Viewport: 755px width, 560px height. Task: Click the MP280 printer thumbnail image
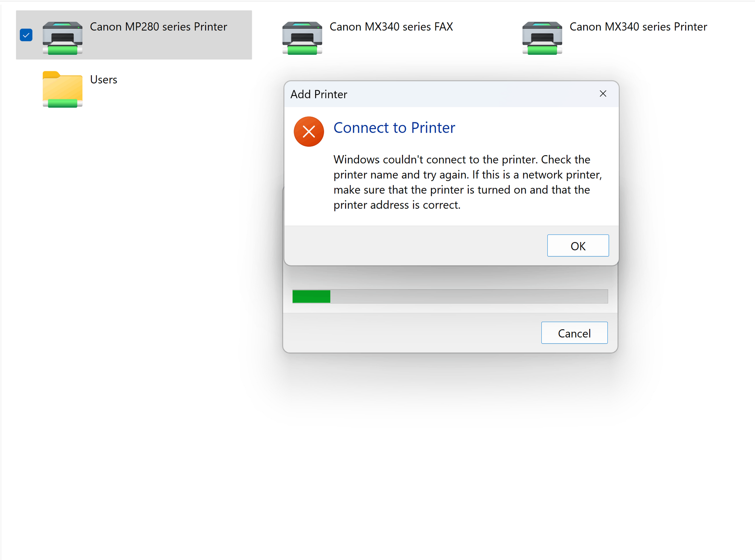pyautogui.click(x=63, y=38)
